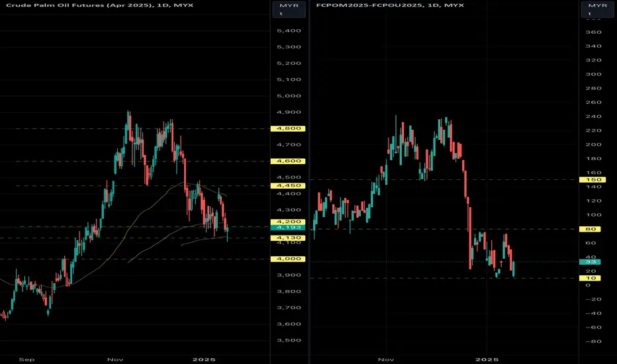Click the 280 value on the spread scale

[593, 89]
